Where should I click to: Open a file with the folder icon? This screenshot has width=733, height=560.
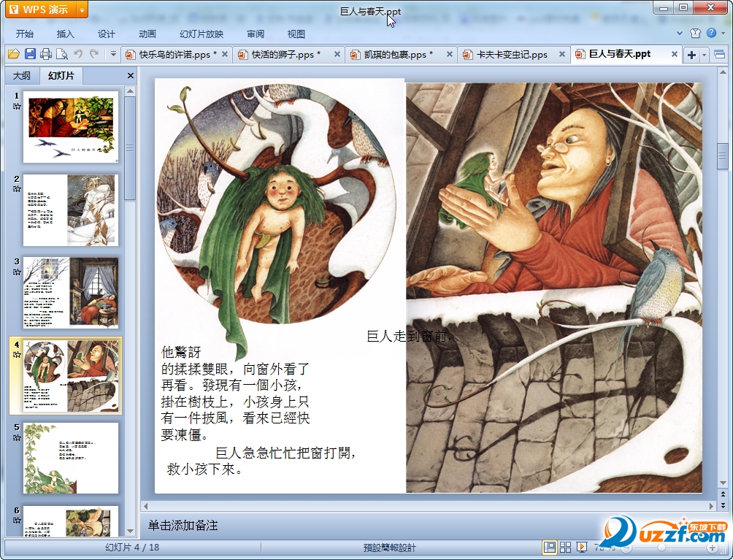coord(14,54)
